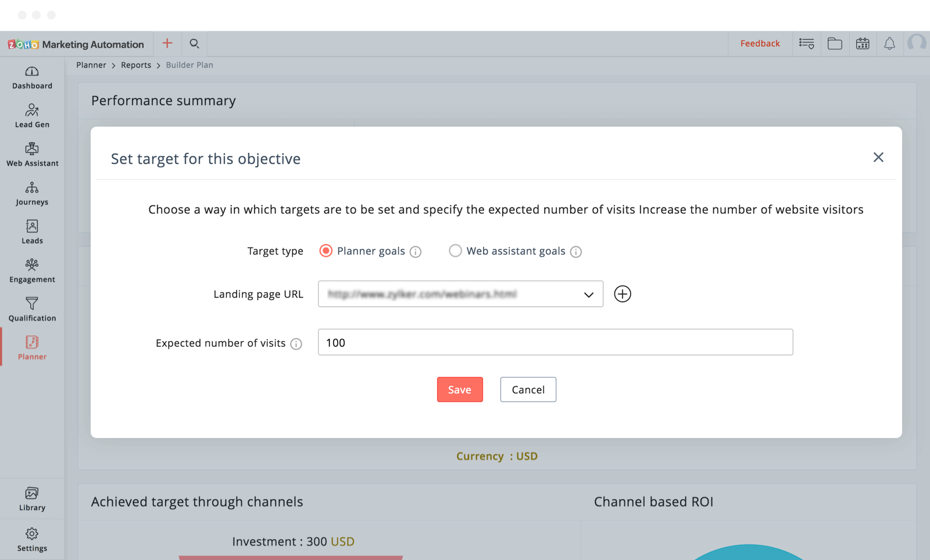Click the add landing page URL plus icon
930x560 pixels.
point(623,294)
